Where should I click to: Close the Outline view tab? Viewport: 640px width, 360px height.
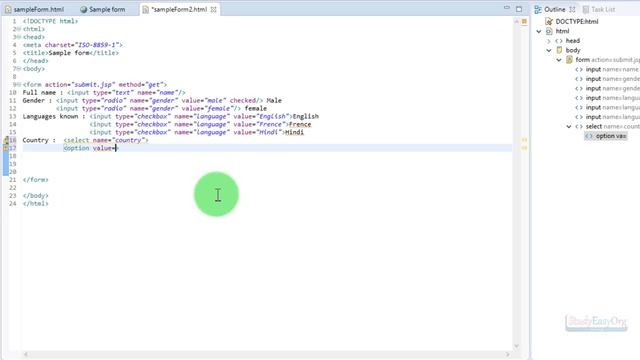(x=572, y=9)
